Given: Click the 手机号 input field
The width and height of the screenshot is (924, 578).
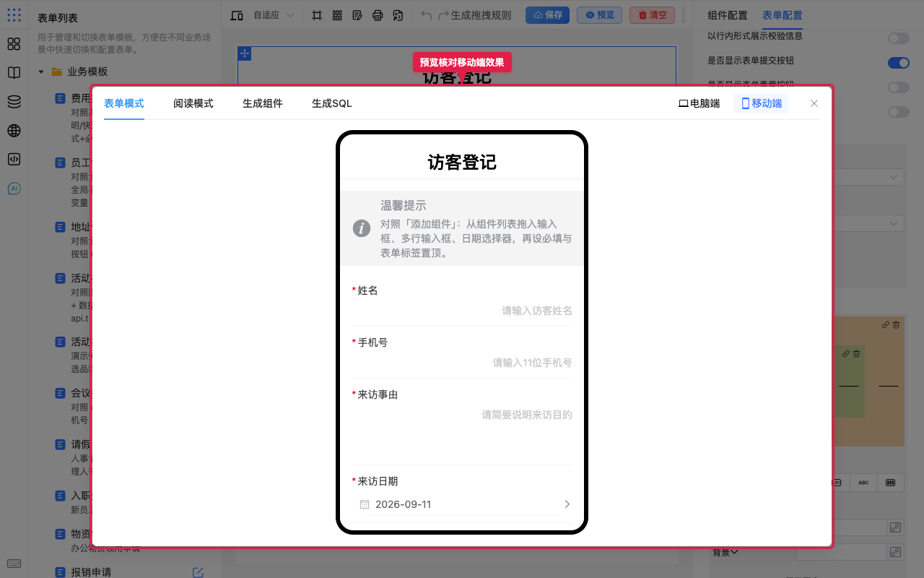Looking at the screenshot, I should click(462, 363).
